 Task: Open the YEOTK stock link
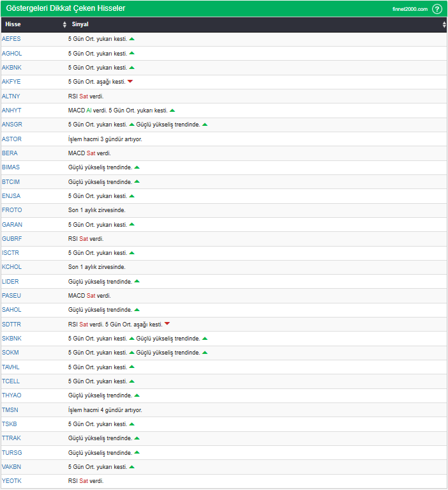click(12, 481)
